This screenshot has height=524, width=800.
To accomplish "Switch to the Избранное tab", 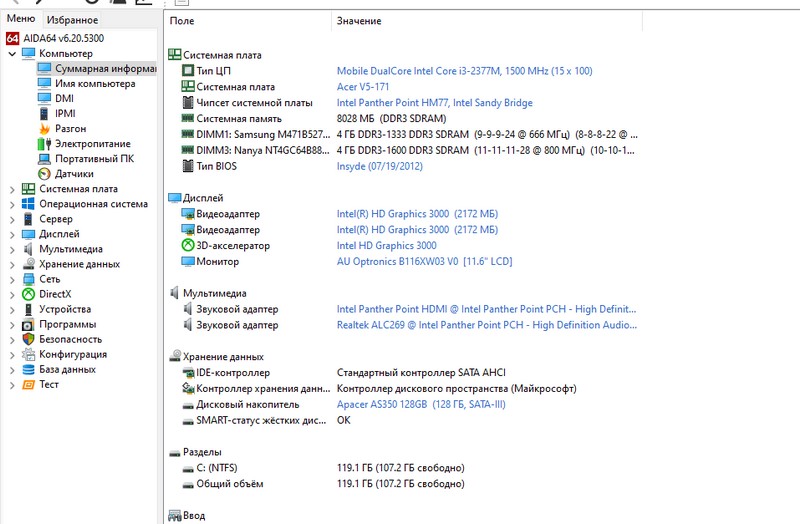I will point(72,20).
